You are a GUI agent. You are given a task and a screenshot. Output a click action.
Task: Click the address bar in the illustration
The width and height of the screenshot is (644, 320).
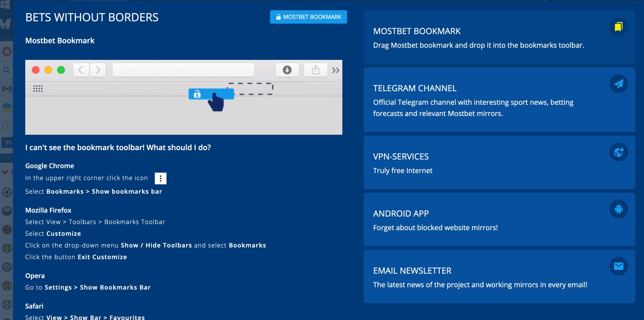tap(183, 70)
